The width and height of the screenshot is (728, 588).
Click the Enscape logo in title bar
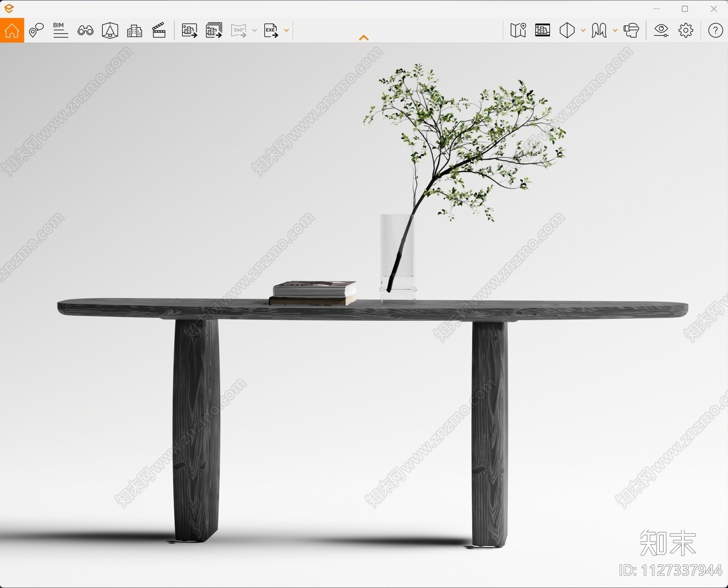pos(9,9)
